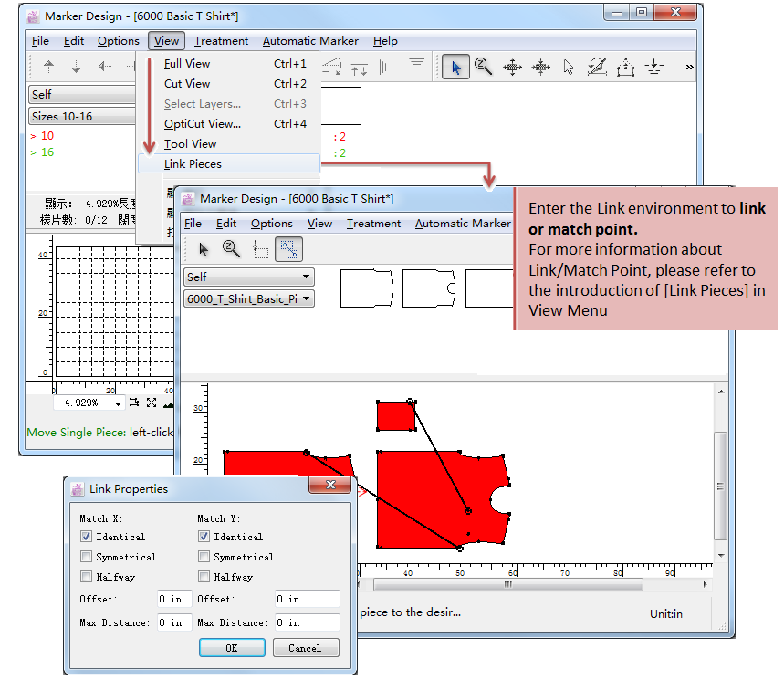
Task: Select the pointer tool in Link window toolbar
Action: (x=204, y=249)
